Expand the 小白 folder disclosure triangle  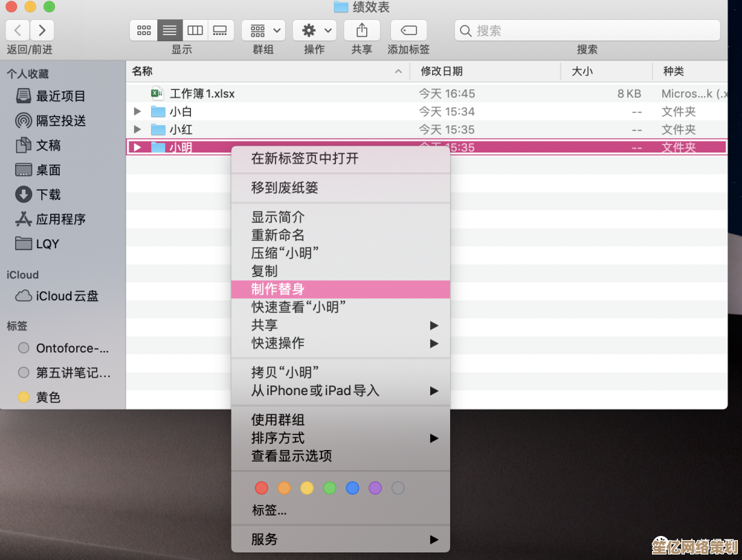tap(137, 111)
